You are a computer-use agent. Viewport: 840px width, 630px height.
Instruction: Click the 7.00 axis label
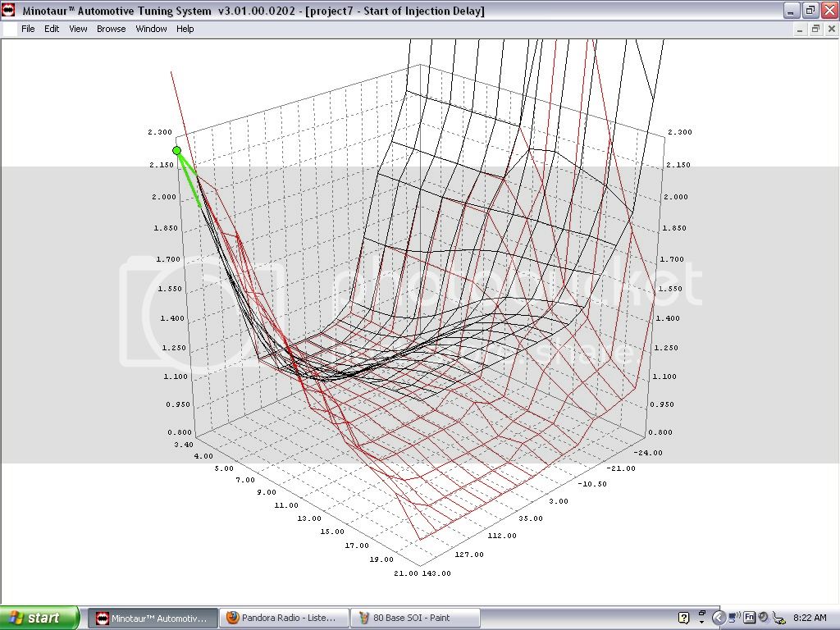pyautogui.click(x=245, y=480)
